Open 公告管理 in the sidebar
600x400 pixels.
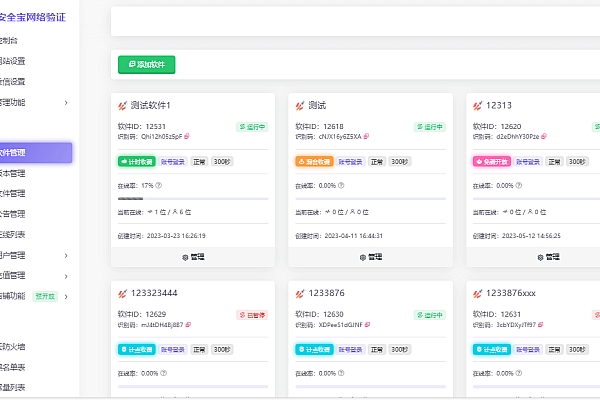click(x=12, y=214)
